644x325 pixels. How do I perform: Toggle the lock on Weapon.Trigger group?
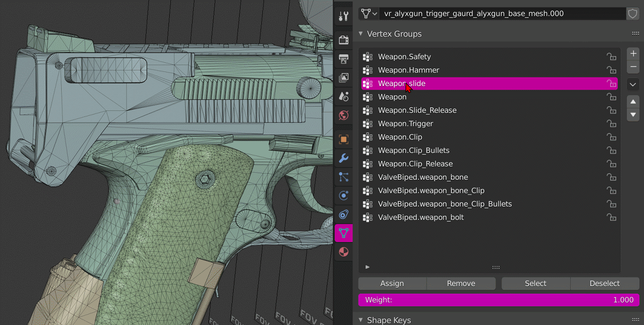coord(611,124)
